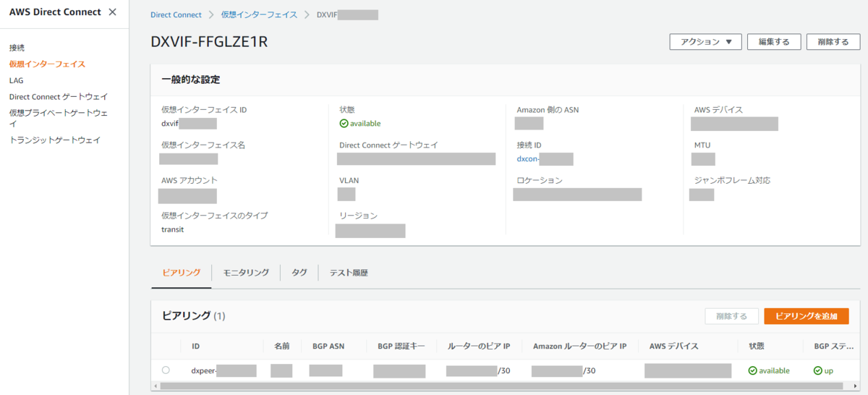Open the アクション dropdown menu
Image resolution: width=868 pixels, height=395 pixels.
click(x=706, y=42)
